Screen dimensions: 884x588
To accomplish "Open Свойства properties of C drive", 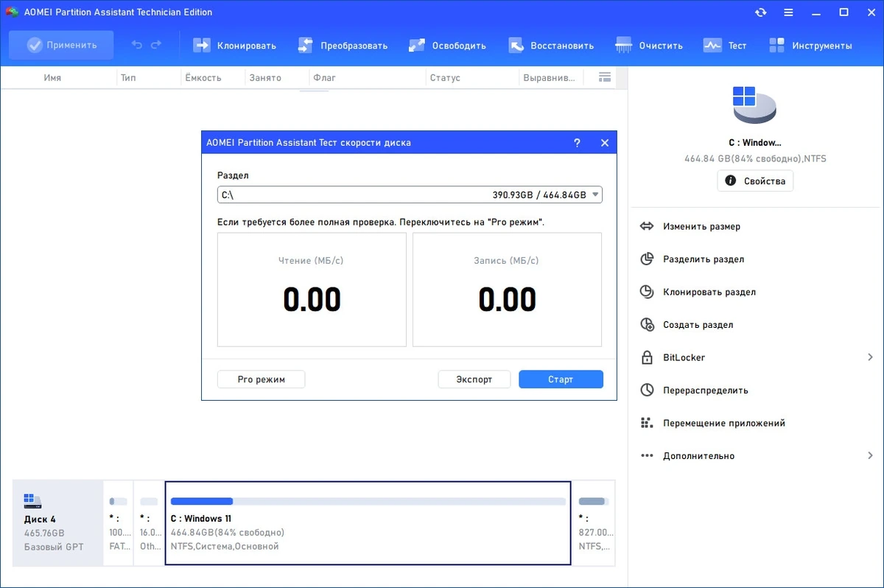I will tap(755, 181).
